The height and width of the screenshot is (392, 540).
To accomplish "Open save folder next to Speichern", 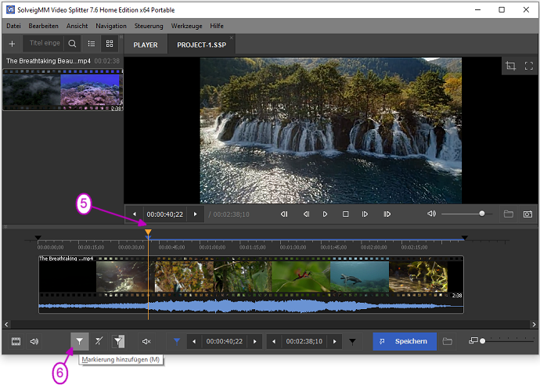I will point(448,341).
